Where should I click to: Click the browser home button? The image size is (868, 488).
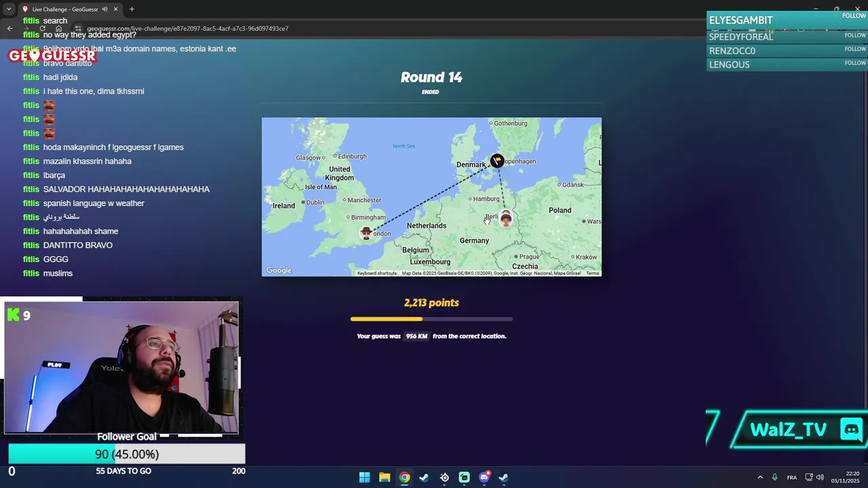pyautogui.click(x=58, y=28)
